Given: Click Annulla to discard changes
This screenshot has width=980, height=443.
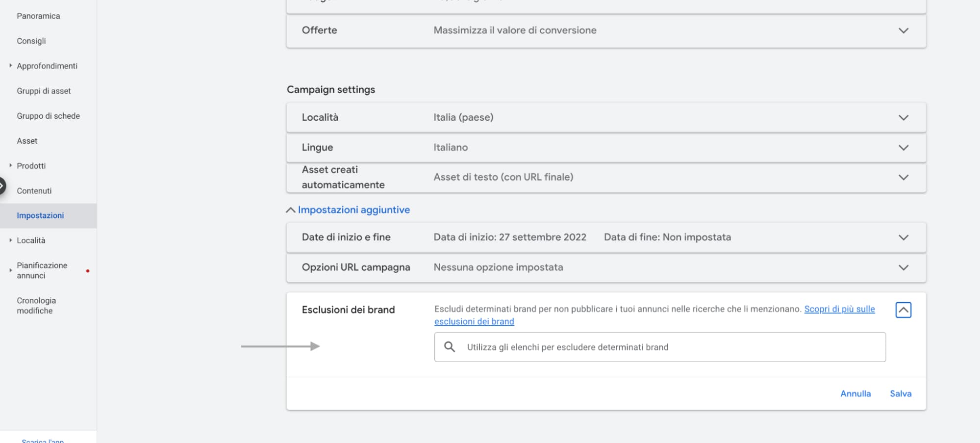Looking at the screenshot, I should coord(855,393).
